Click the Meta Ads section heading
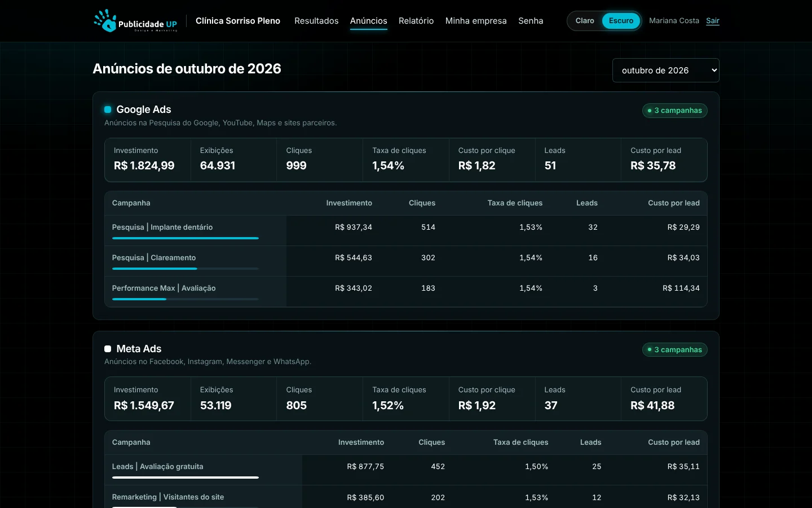The width and height of the screenshot is (812, 508). pos(139,349)
